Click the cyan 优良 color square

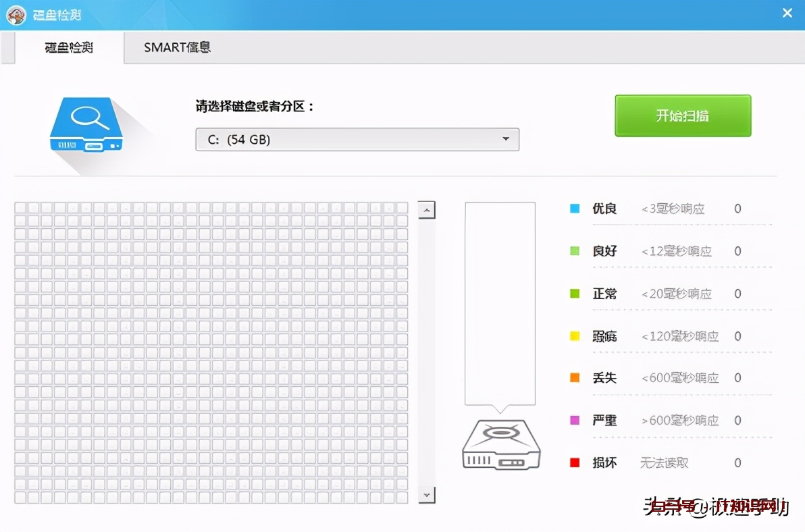(575, 209)
